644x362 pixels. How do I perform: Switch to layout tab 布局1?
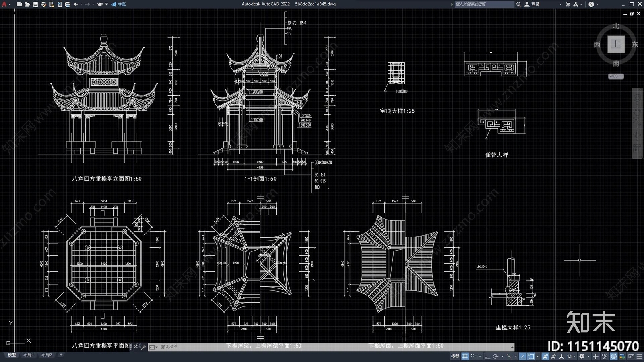(x=29, y=355)
